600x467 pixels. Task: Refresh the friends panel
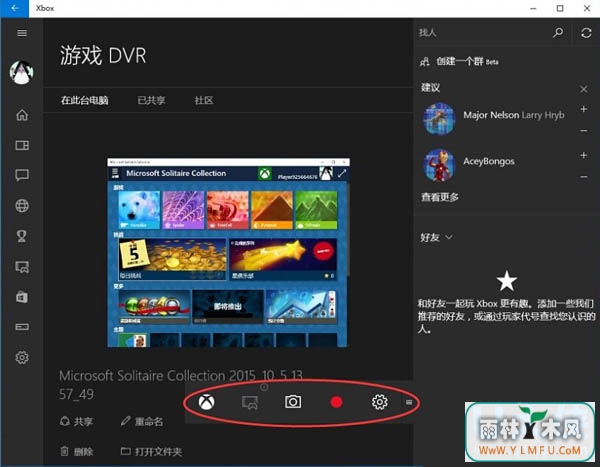tap(586, 33)
